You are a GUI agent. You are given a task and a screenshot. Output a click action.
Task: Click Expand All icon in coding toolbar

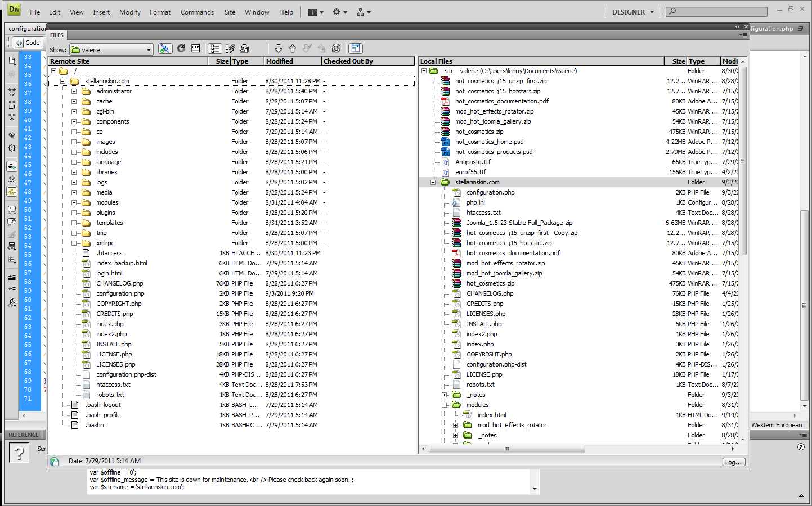point(12,117)
